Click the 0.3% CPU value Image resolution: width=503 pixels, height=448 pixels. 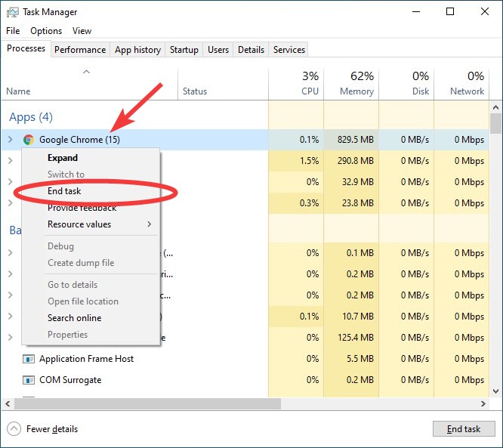pos(309,203)
